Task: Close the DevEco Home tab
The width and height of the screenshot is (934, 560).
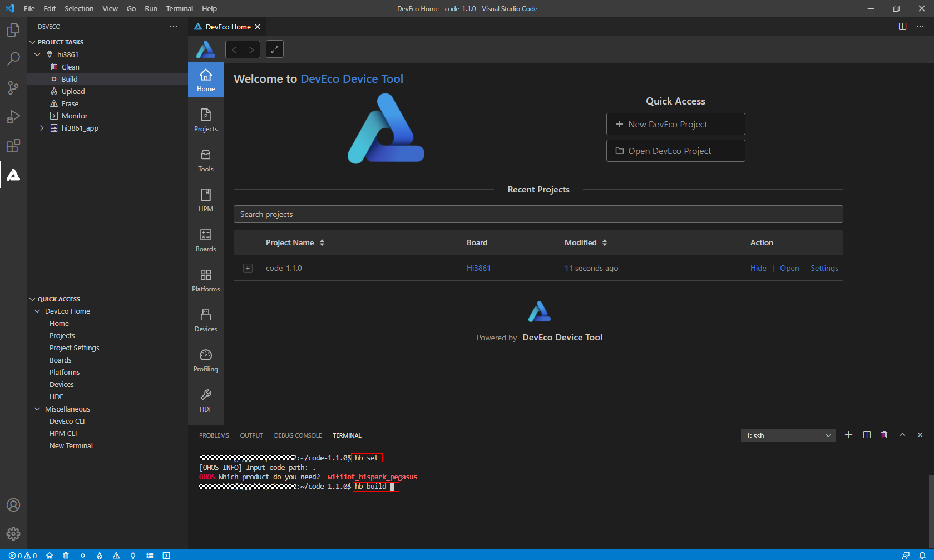Action: click(258, 27)
